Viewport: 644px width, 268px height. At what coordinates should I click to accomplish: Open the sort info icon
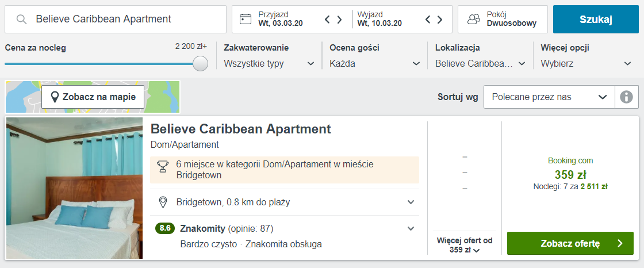point(627,97)
